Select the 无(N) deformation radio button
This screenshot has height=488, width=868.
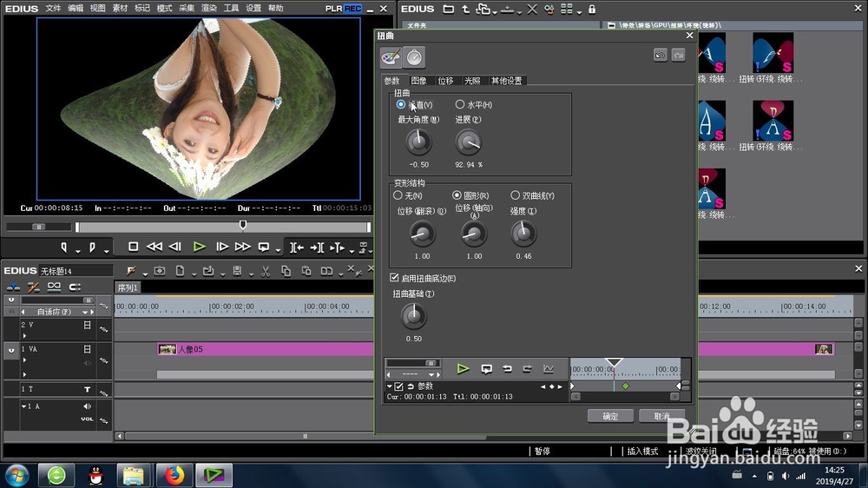pyautogui.click(x=398, y=195)
